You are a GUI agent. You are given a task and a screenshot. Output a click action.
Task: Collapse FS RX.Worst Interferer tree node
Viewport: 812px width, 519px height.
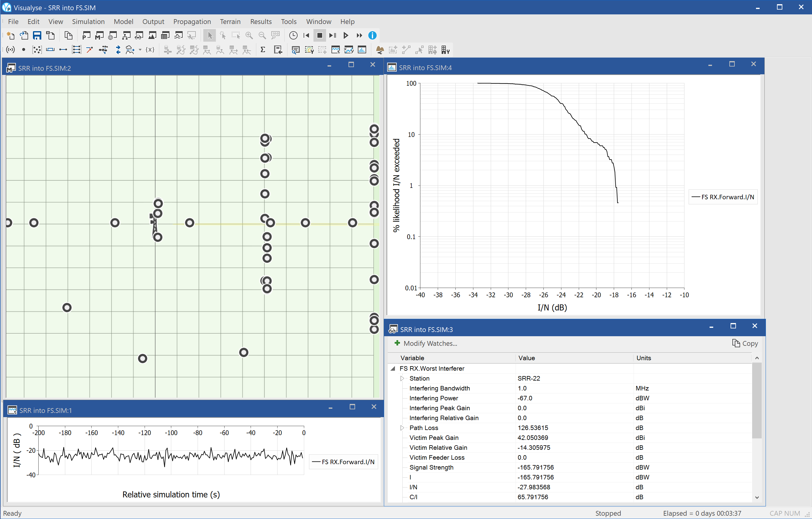[393, 369]
